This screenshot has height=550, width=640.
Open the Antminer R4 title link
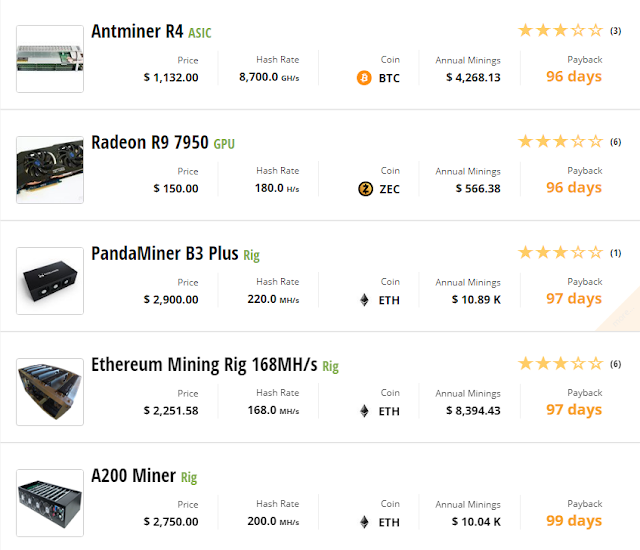coord(137,31)
